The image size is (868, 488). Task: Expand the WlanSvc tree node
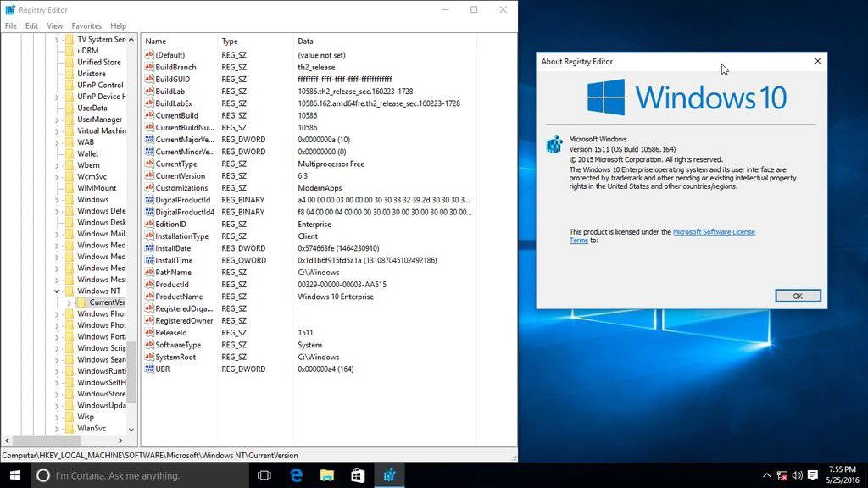(57, 428)
